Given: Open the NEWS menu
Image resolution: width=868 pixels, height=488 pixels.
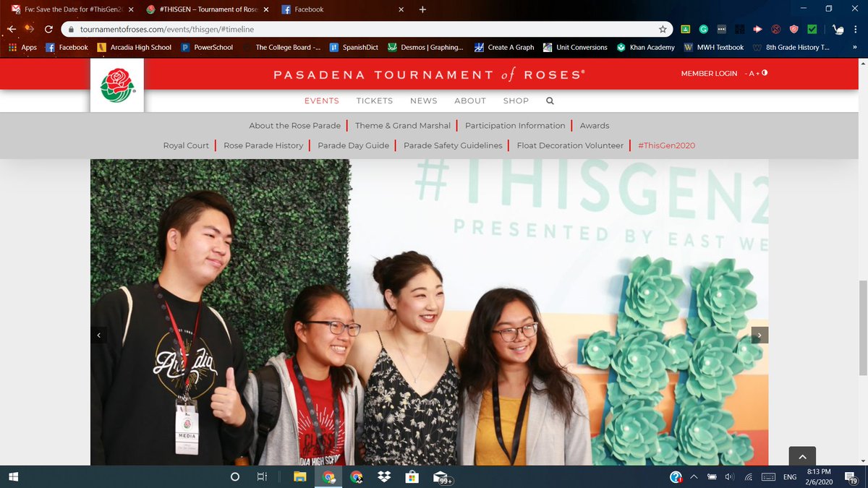Looking at the screenshot, I should (424, 100).
